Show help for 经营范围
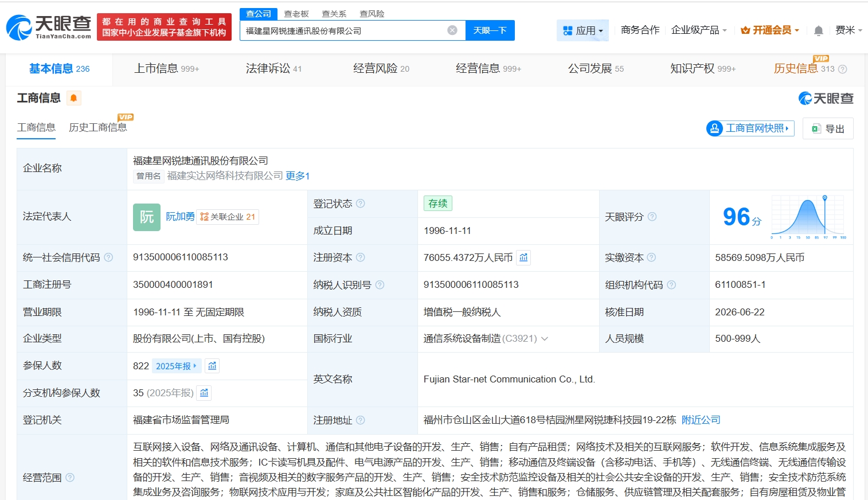The width and height of the screenshot is (868, 500). pyautogui.click(x=70, y=477)
